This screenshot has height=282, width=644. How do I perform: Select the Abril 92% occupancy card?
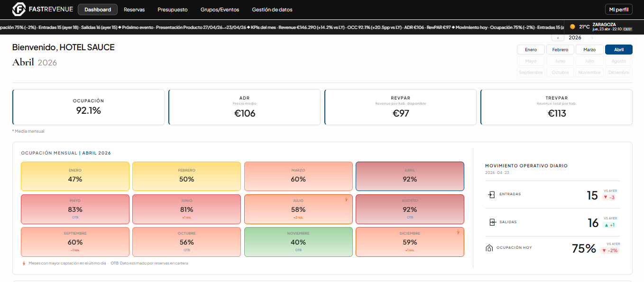click(410, 176)
